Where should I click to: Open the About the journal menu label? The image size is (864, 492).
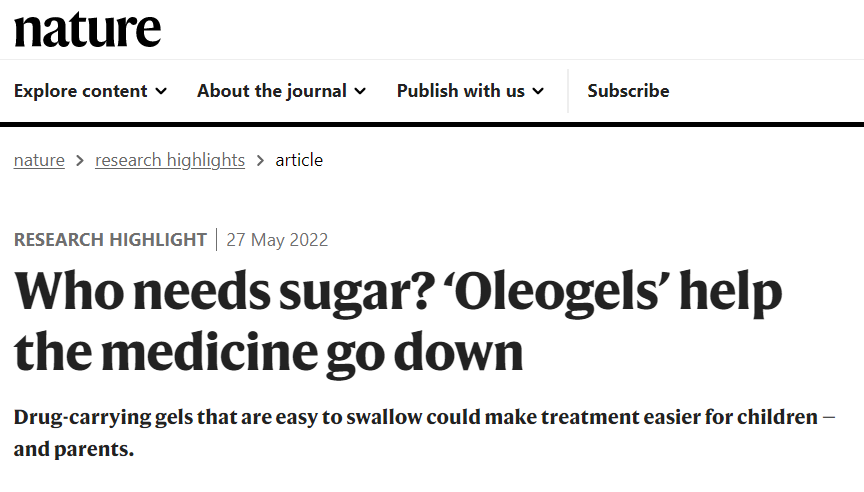coord(272,91)
